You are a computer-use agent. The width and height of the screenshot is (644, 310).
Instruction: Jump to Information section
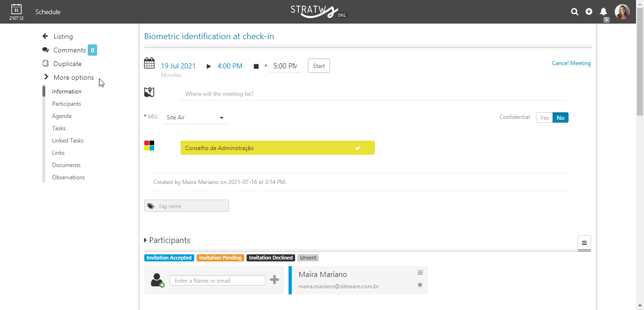tap(67, 92)
